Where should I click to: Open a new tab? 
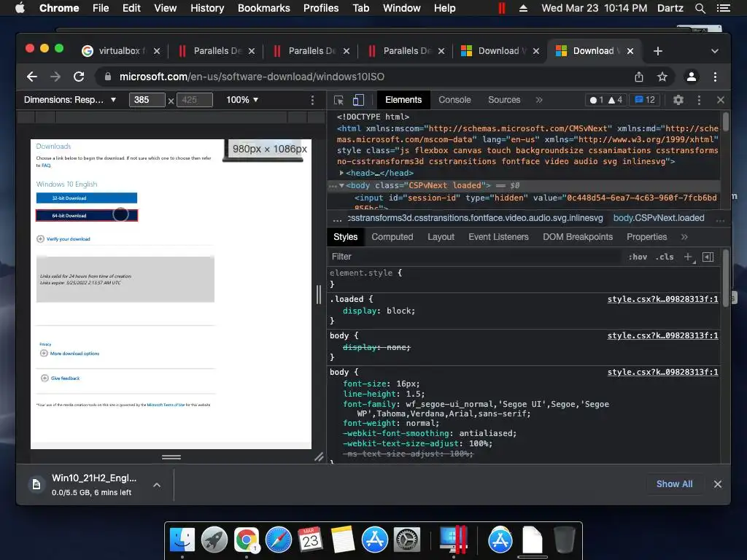pos(658,51)
